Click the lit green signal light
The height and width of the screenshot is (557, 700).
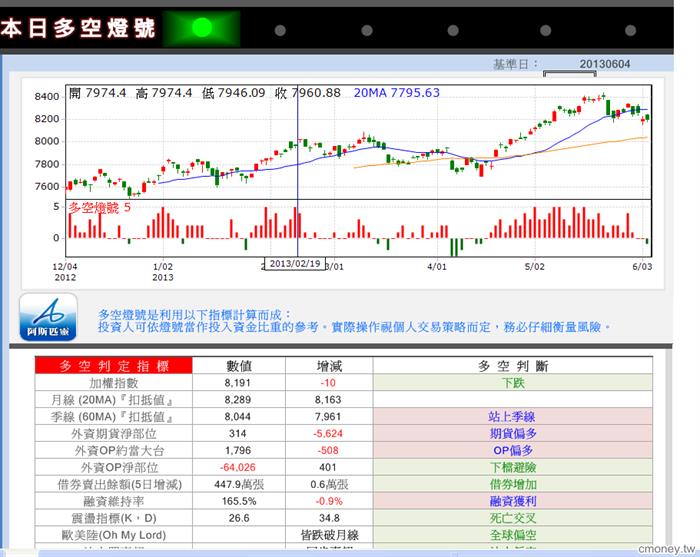pyautogui.click(x=202, y=28)
